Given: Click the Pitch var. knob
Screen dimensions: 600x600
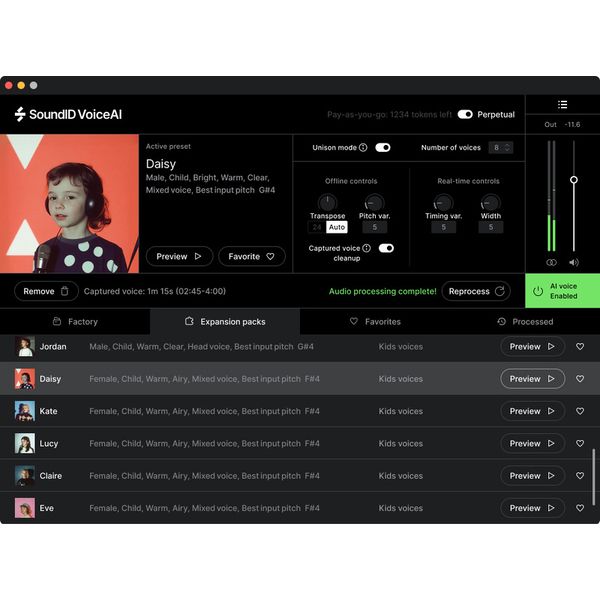Looking at the screenshot, I should pos(374,202).
